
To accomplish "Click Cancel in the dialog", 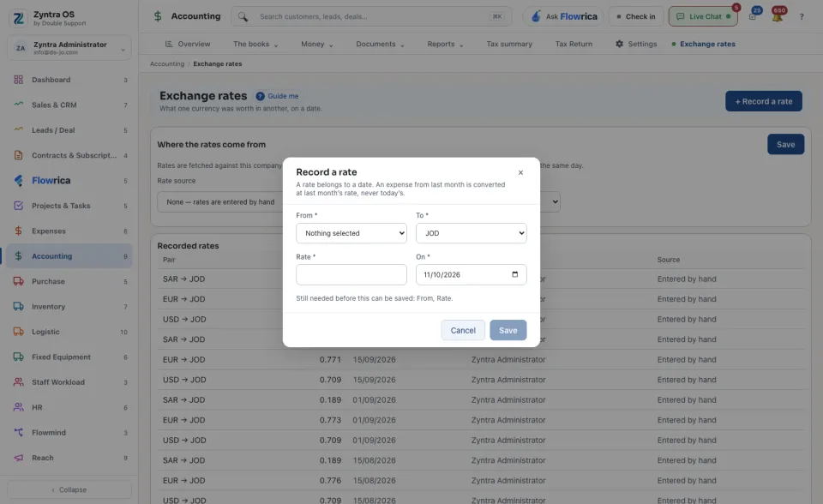I will tap(463, 330).
